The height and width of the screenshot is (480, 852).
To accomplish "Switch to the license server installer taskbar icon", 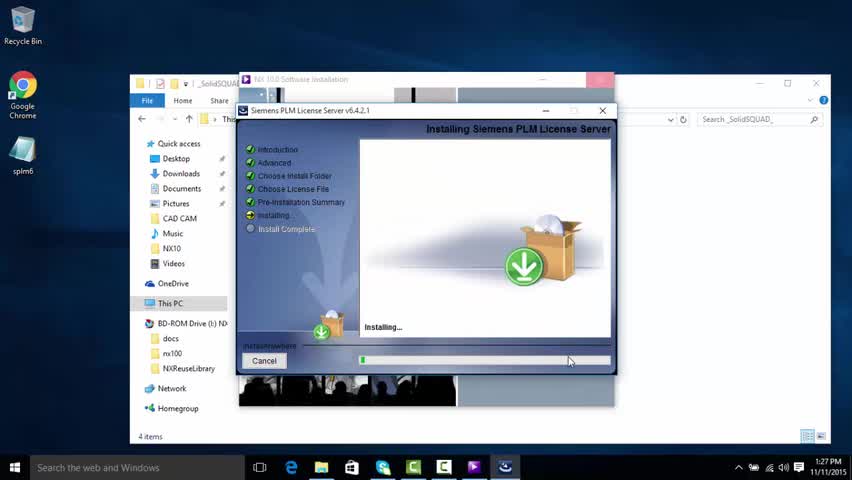I will click(x=505, y=467).
